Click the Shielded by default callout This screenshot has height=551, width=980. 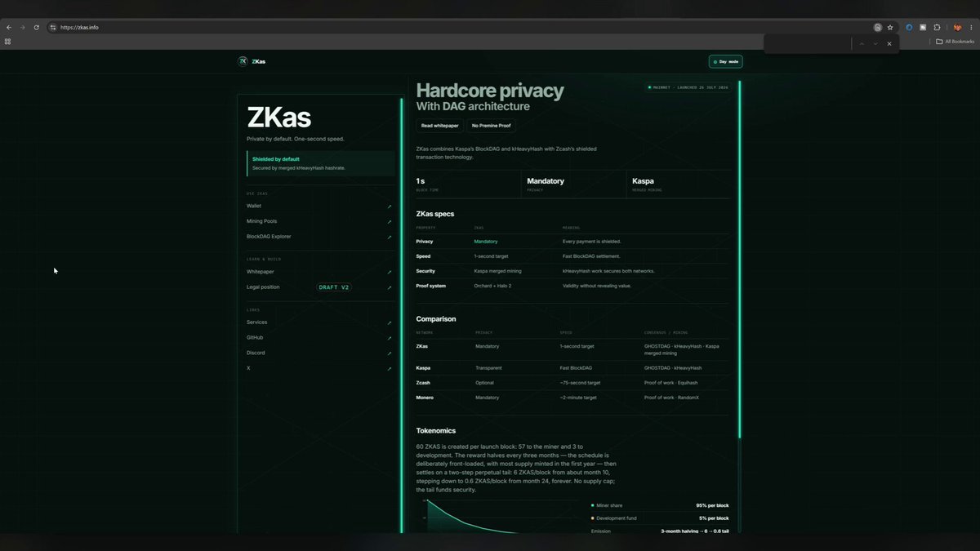[320, 163]
